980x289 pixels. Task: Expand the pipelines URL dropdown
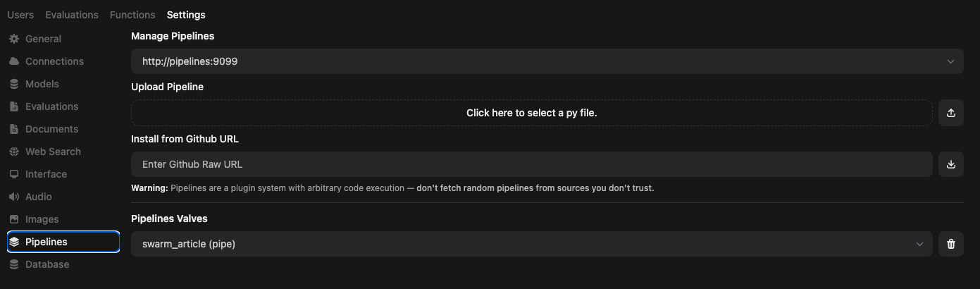click(x=950, y=61)
